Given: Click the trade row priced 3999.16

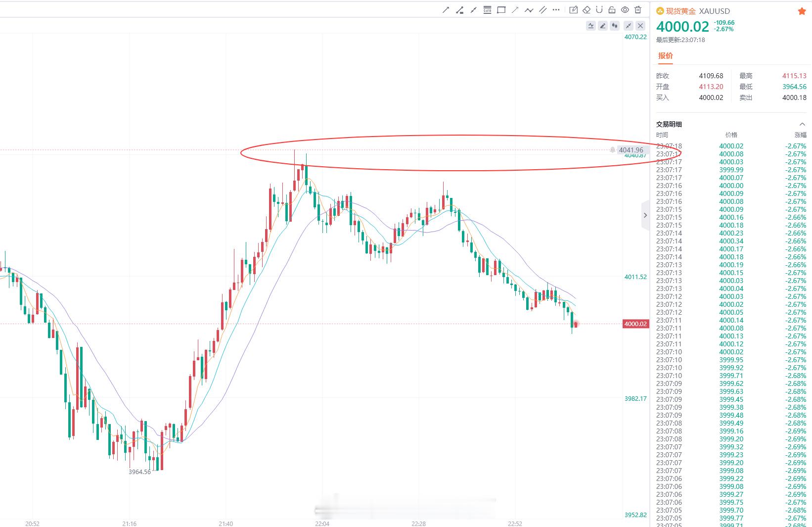Looking at the screenshot, I should 731,431.
